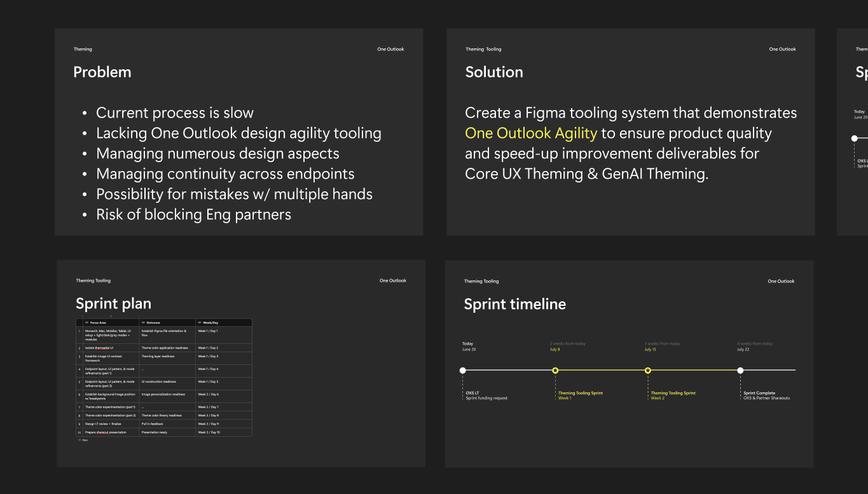
Task: Click bullet 'Managing continuity across endpoints'
Action: pos(225,174)
